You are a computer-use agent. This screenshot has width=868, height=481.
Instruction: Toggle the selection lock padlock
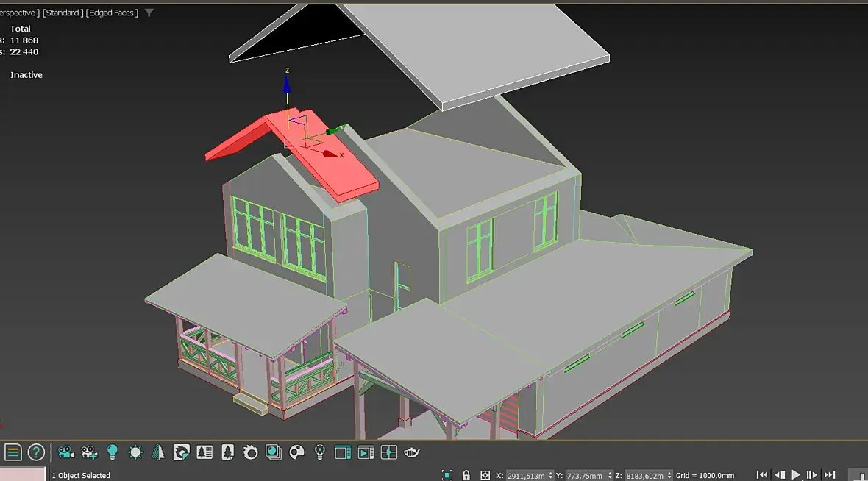pos(466,475)
